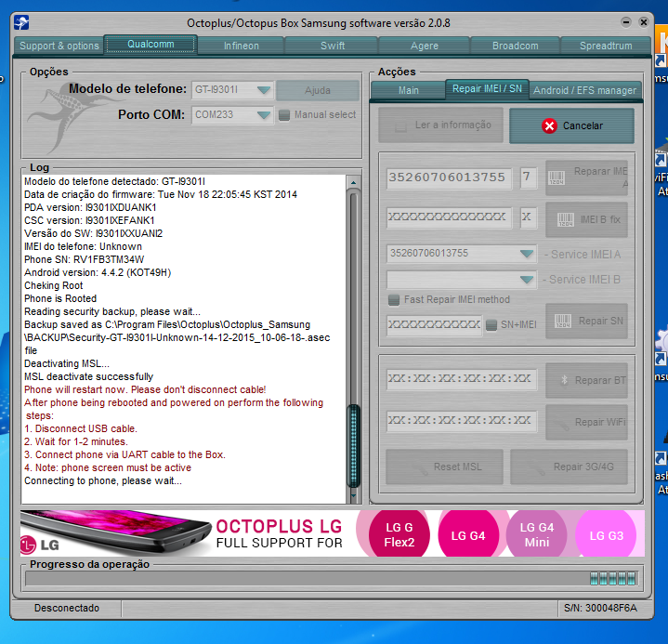Switch to Support & options tab
This screenshot has height=644, width=668.
point(59,46)
